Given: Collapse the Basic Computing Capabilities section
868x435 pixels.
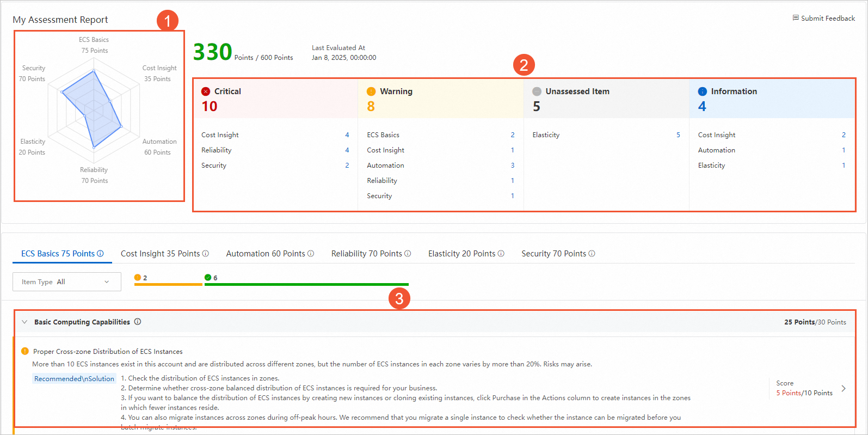Looking at the screenshot, I should tap(24, 322).
